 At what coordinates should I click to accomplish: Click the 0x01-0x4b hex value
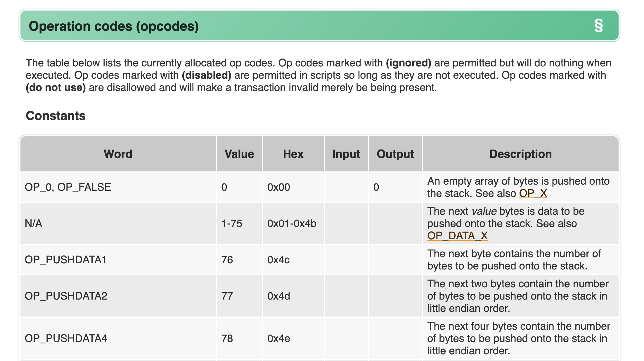point(292,224)
